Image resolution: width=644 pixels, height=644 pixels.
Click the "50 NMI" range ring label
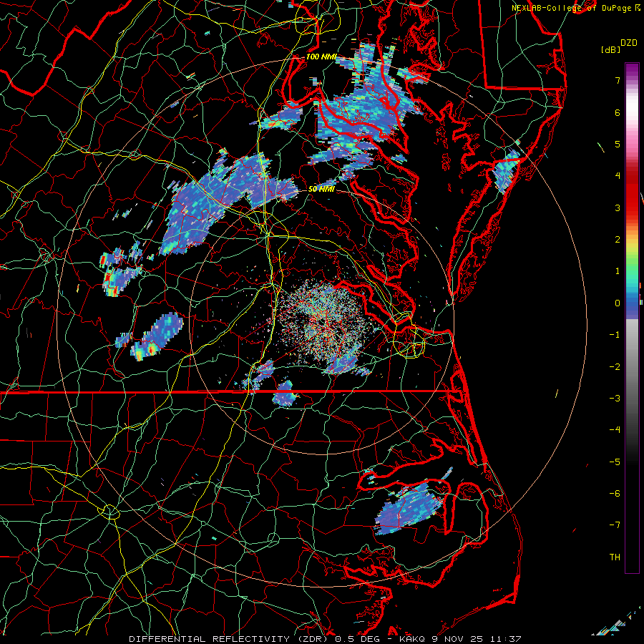[x=321, y=189]
